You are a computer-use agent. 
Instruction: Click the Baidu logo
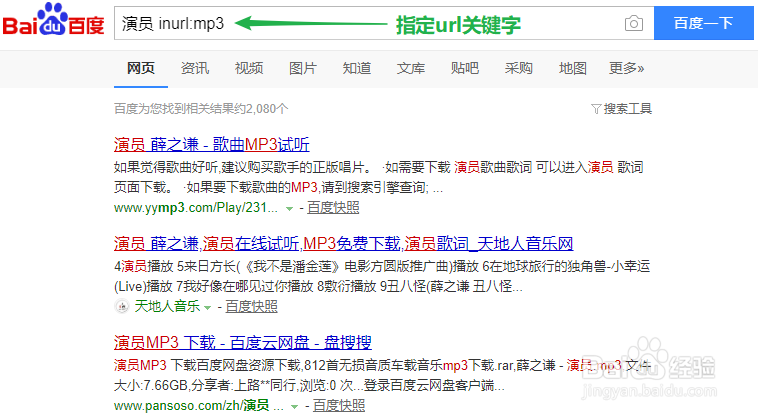pyautogui.click(x=53, y=20)
